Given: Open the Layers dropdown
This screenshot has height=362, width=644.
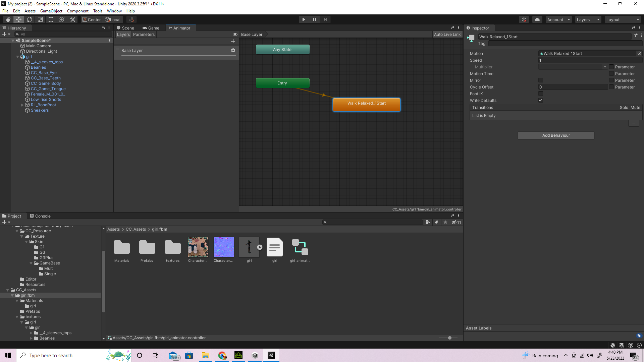Looking at the screenshot, I should tap(588, 19).
